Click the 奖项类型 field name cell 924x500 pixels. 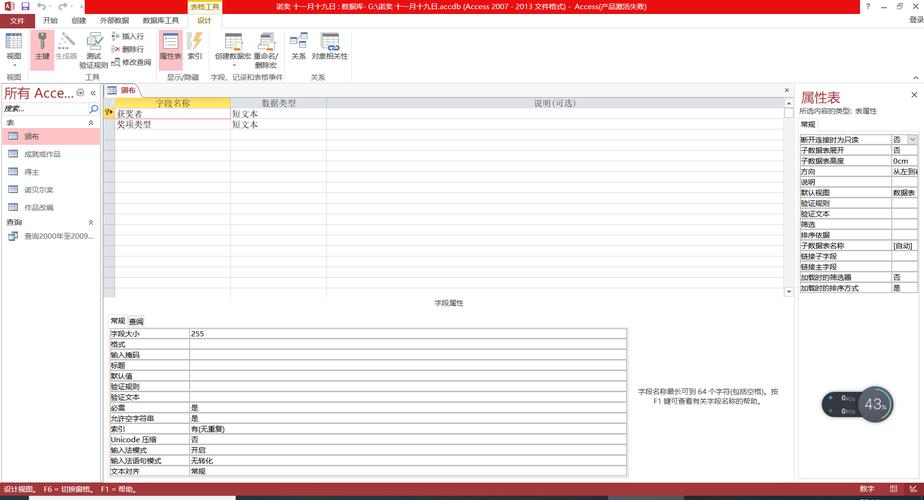(172, 124)
